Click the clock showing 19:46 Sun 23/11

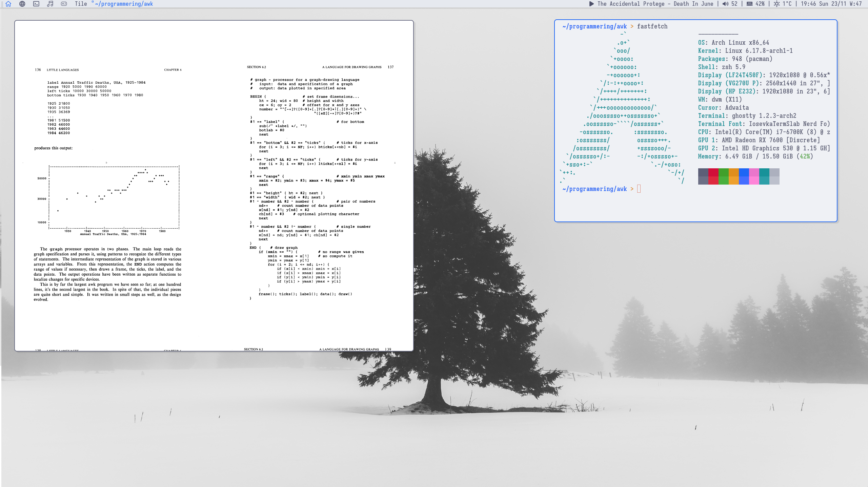point(823,4)
